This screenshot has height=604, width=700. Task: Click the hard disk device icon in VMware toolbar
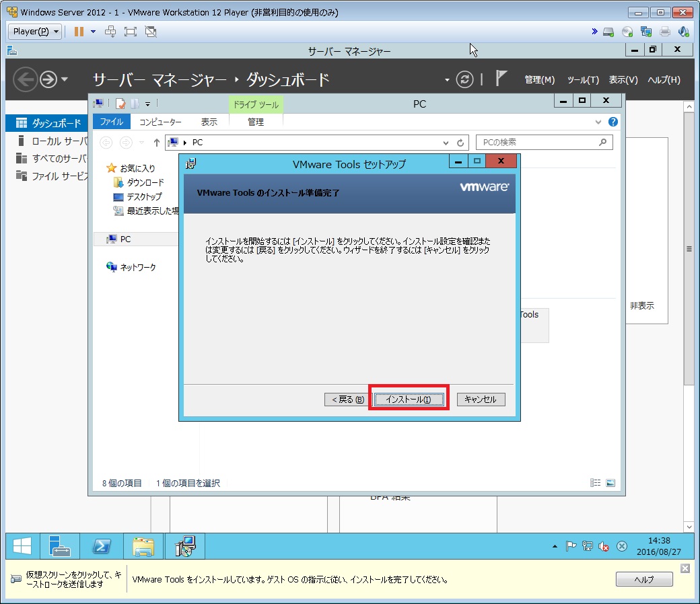[608, 32]
